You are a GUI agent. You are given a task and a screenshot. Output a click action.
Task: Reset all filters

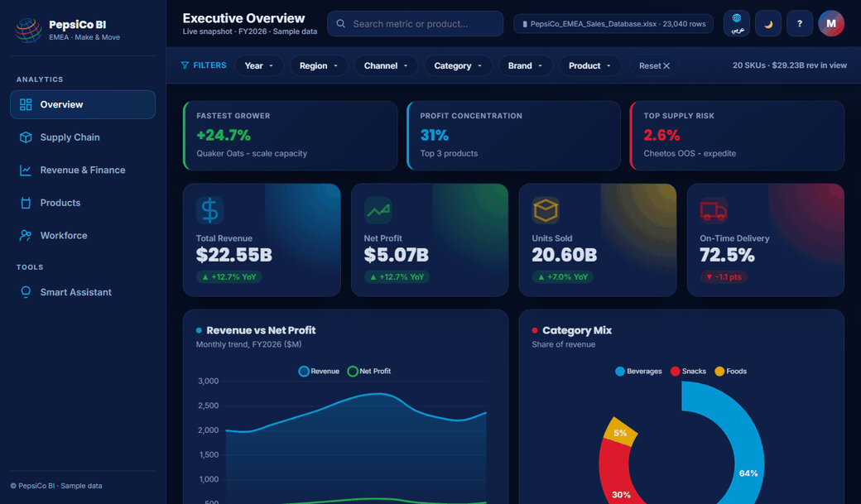coord(654,65)
